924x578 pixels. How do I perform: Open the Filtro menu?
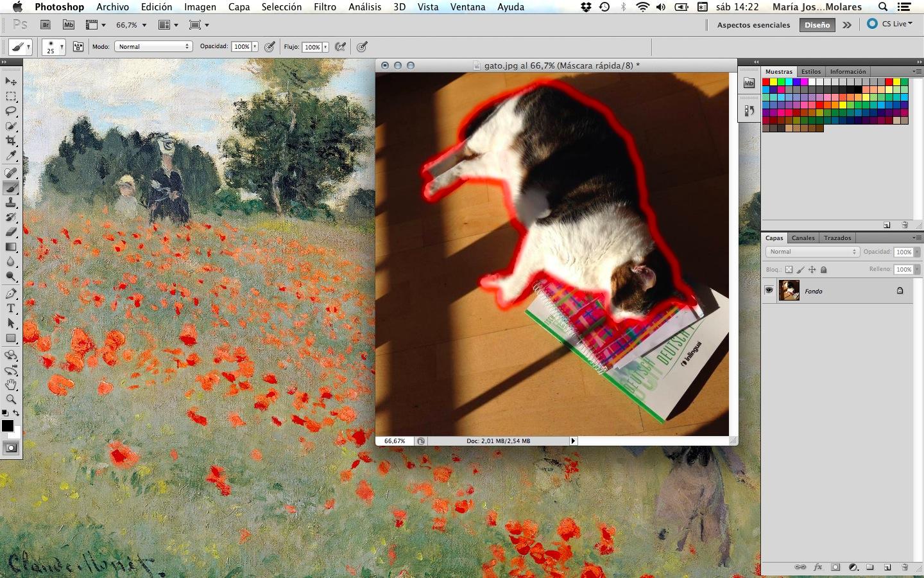325,7
